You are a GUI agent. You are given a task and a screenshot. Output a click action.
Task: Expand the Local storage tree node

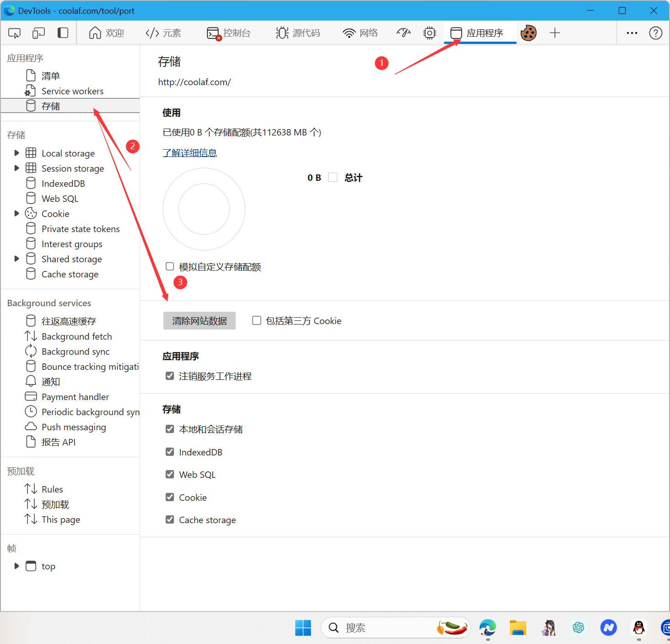[x=16, y=153]
